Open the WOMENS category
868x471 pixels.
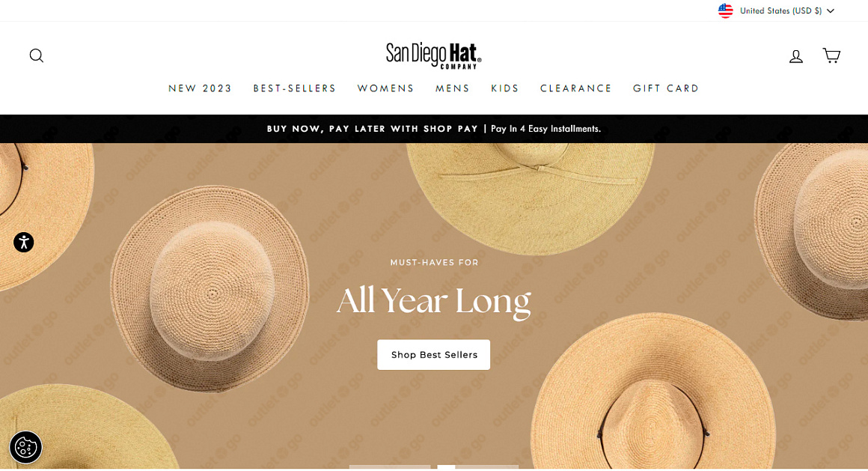[385, 88]
